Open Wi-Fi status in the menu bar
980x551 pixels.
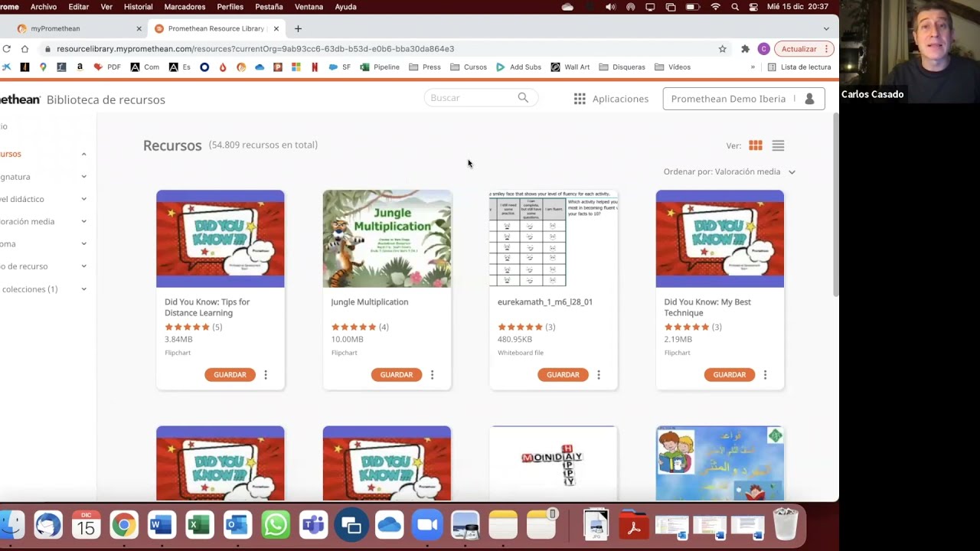pyautogui.click(x=716, y=7)
